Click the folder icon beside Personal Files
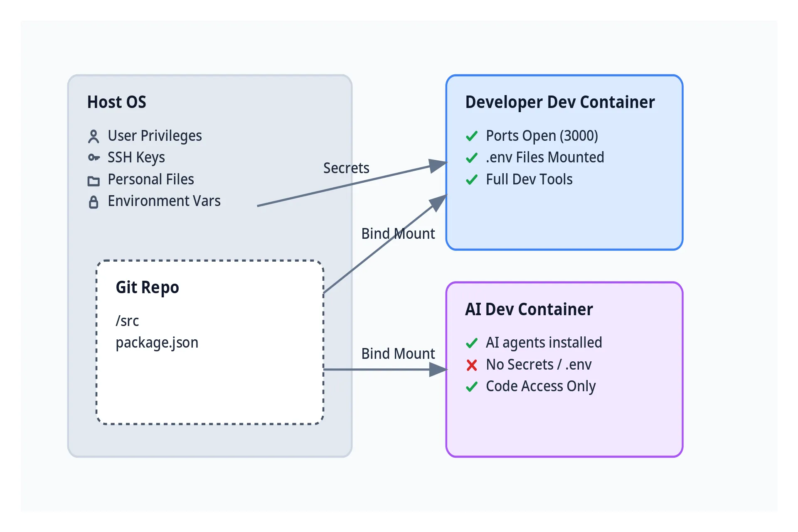This screenshot has width=798, height=532. point(94,181)
